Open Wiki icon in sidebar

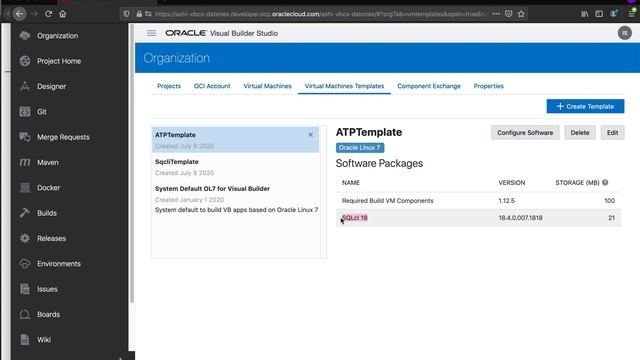(x=25, y=339)
